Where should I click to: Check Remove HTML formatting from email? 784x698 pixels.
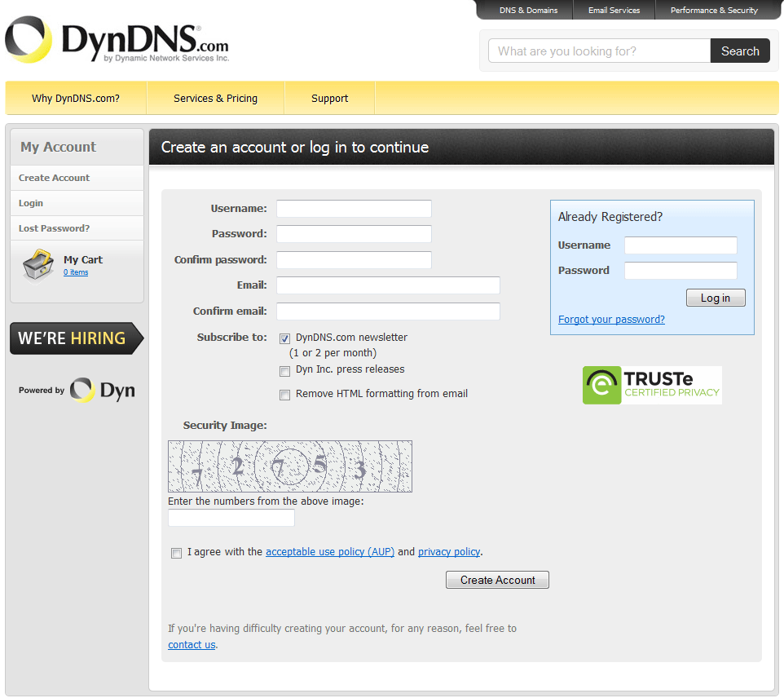(x=285, y=395)
